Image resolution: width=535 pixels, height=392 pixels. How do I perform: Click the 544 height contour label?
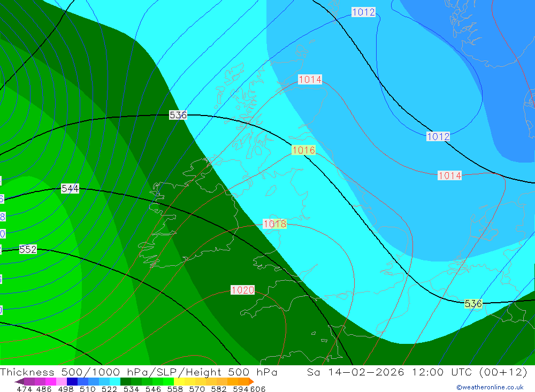70,188
